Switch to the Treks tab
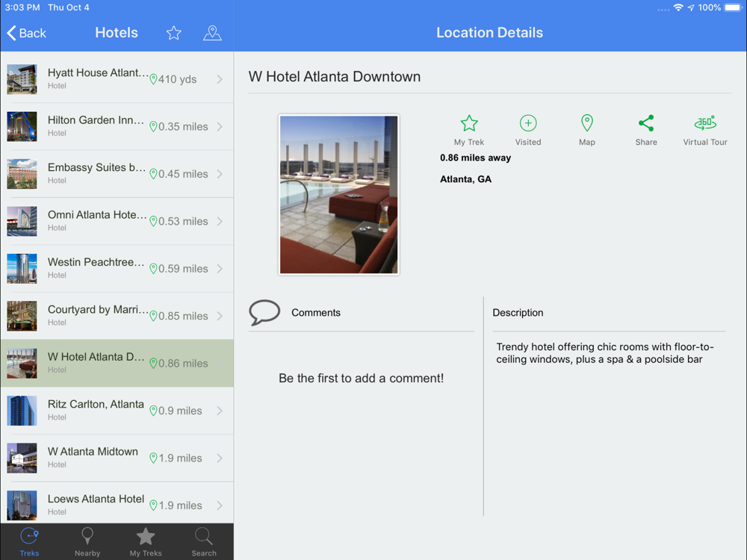Viewport: 747px width, 560px height. click(x=29, y=542)
